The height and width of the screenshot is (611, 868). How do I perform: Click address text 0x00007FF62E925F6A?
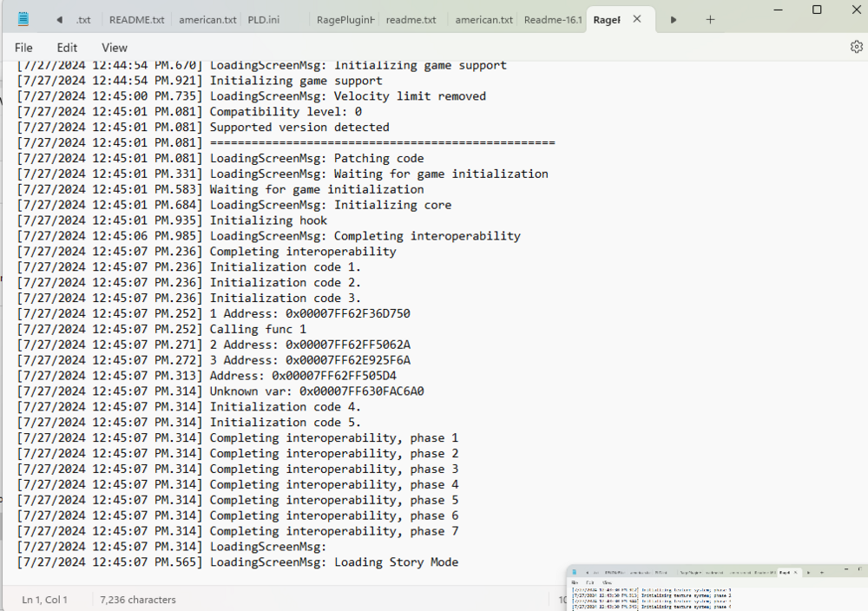[x=348, y=359]
